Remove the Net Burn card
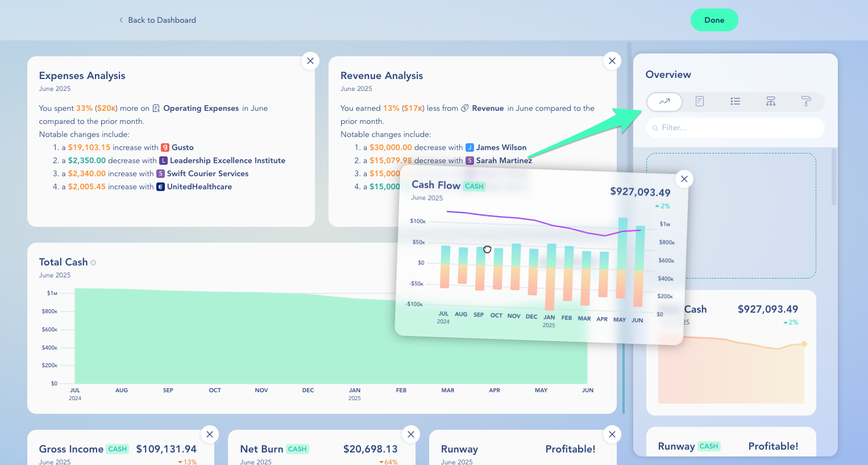Image resolution: width=868 pixels, height=465 pixels. point(410,434)
